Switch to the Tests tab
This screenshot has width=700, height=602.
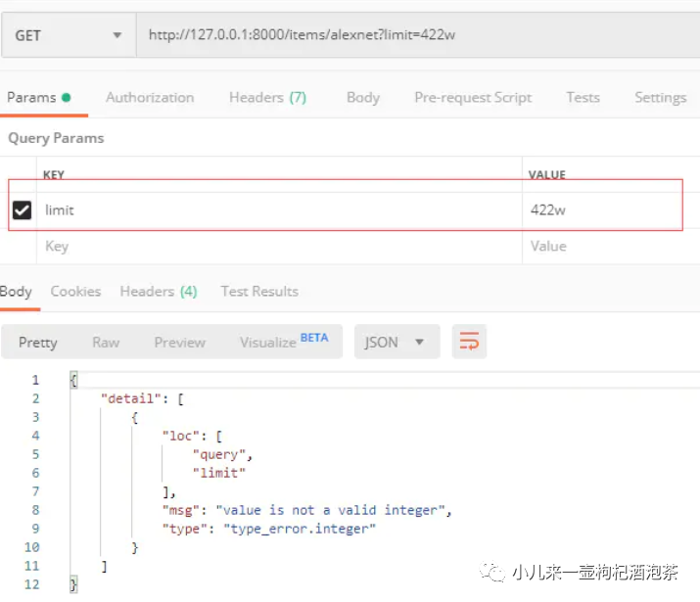pos(583,97)
